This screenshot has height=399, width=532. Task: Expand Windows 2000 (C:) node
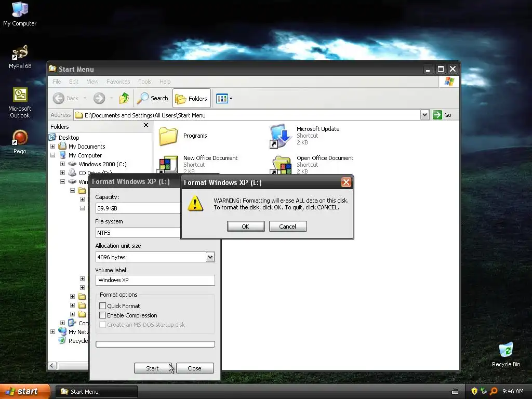(62, 164)
